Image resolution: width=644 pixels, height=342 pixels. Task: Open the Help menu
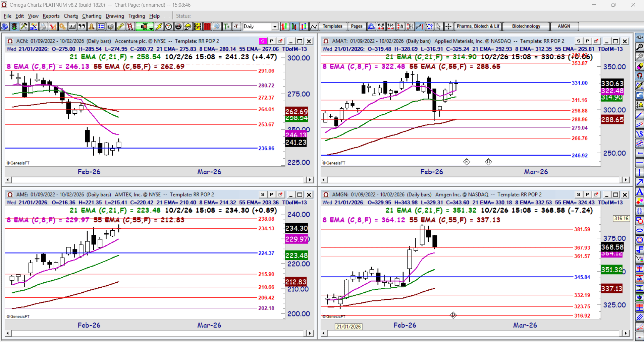pos(154,16)
